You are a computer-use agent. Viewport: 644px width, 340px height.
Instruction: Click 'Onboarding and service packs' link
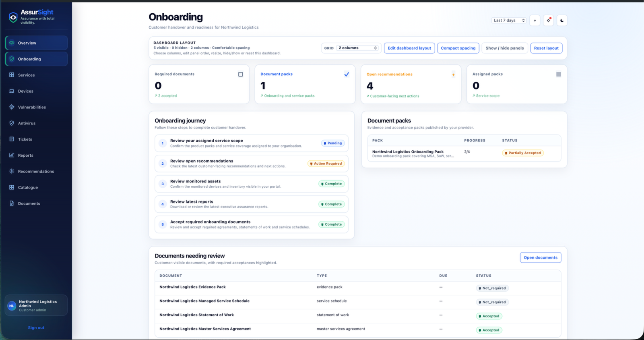[x=287, y=96]
